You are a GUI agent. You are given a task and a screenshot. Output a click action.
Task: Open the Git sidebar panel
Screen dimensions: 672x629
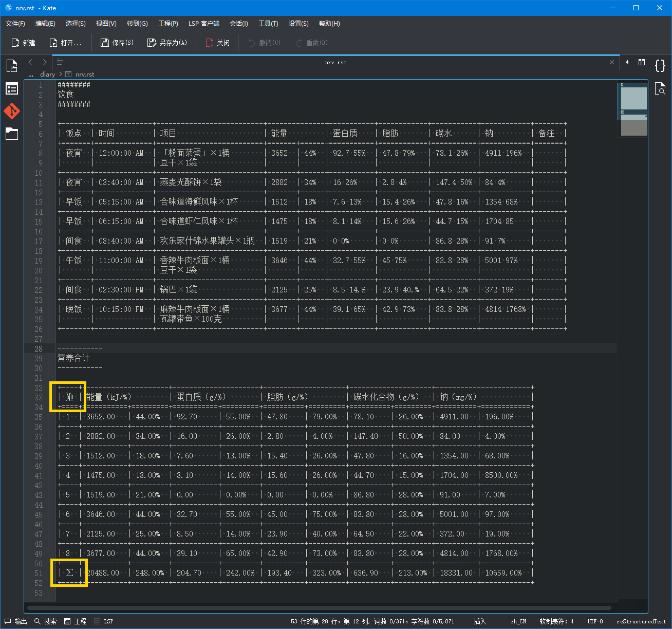(x=12, y=111)
